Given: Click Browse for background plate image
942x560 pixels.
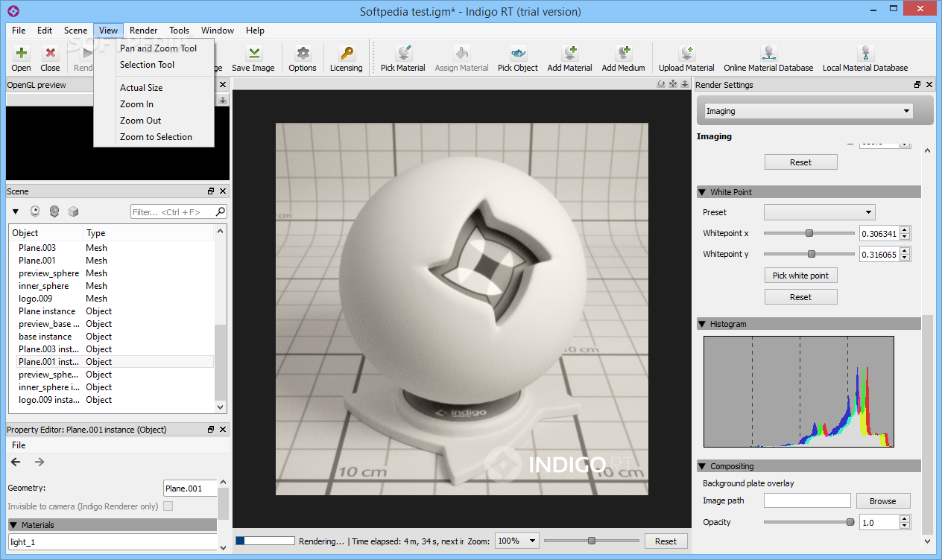Looking at the screenshot, I should (x=882, y=501).
